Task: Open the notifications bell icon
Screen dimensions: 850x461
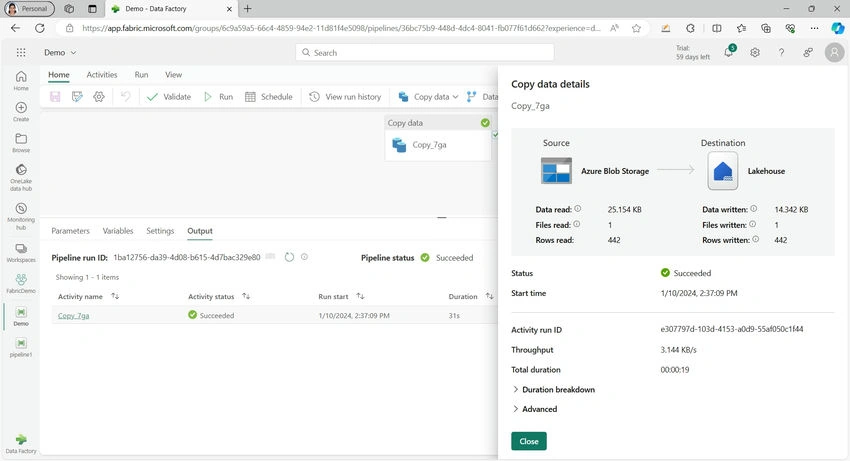Action: click(729, 52)
